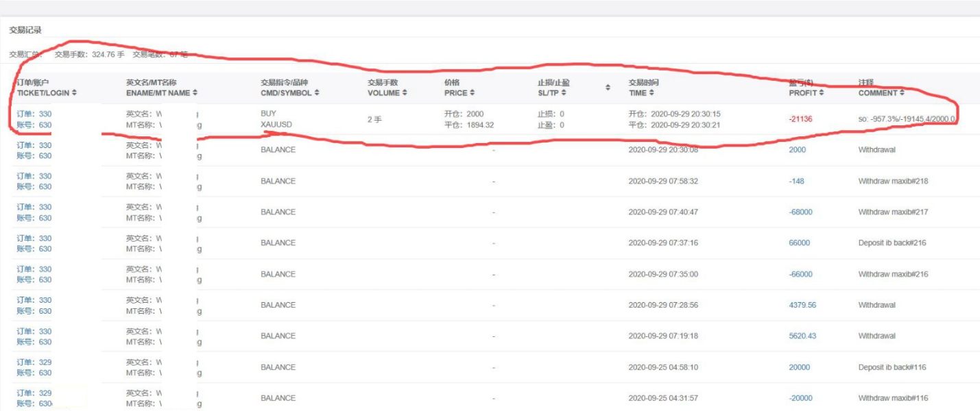Open account link in the XAUUSD BUY row
This screenshot has height=411, width=980.
coord(34,125)
